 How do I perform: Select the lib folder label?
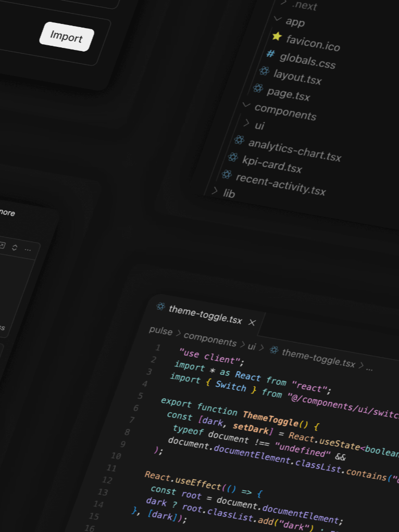(x=229, y=194)
